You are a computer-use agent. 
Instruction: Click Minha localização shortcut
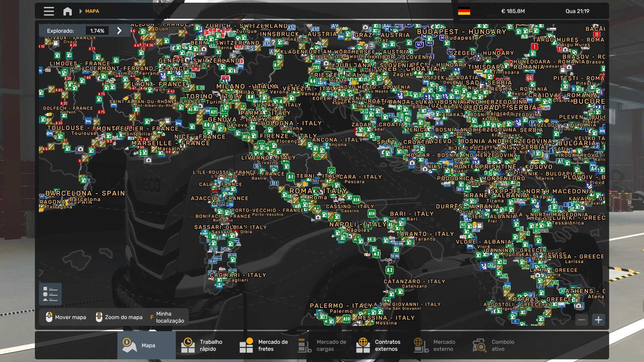click(x=167, y=317)
